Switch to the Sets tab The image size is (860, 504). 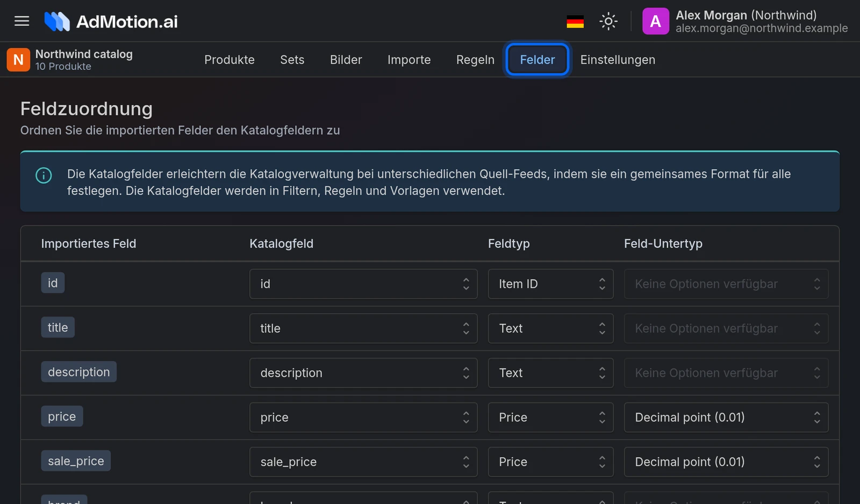point(292,60)
